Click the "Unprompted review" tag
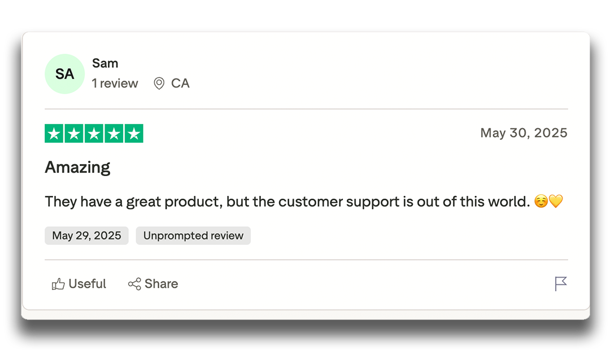Image resolution: width=610 pixels, height=364 pixels. coord(193,236)
